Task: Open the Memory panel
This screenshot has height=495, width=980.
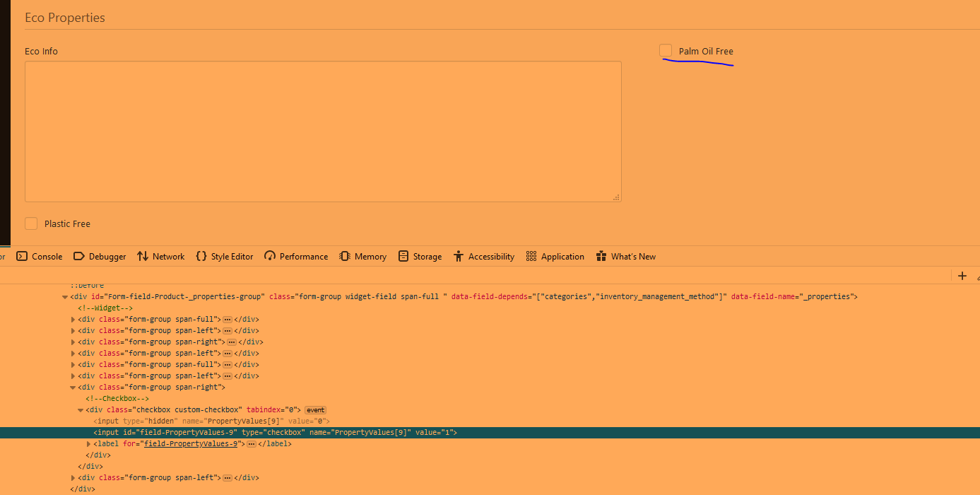Action: point(362,256)
